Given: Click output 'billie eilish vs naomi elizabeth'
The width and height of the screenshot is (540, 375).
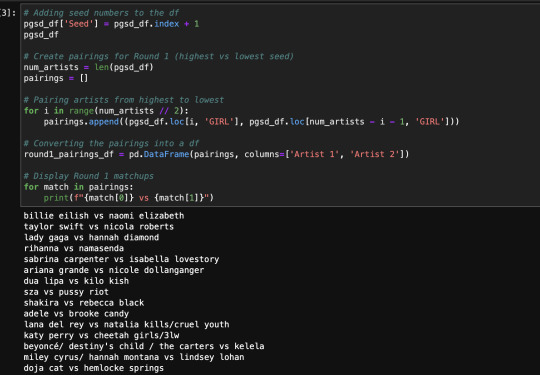Looking at the screenshot, I should coord(104,216).
